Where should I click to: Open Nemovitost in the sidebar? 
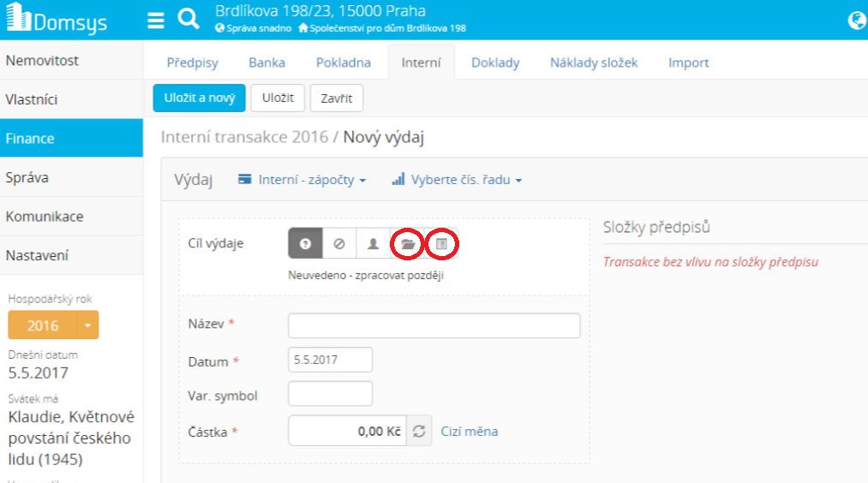click(x=71, y=60)
